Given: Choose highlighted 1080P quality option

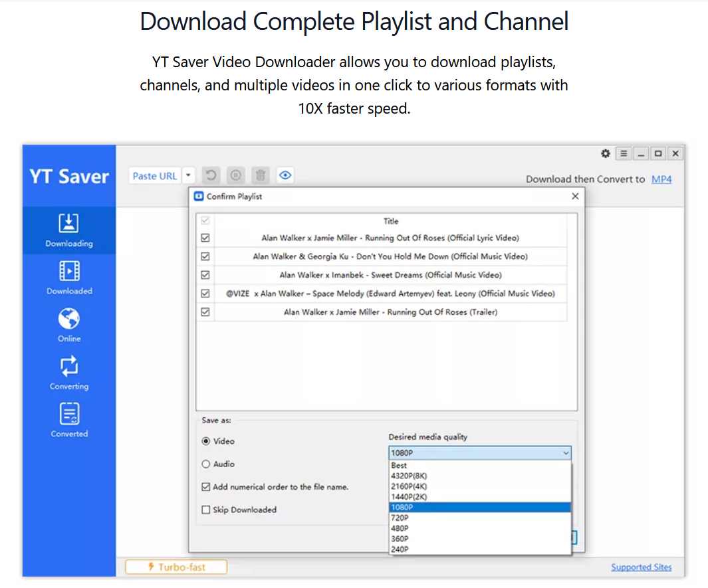Looking at the screenshot, I should (x=479, y=507).
